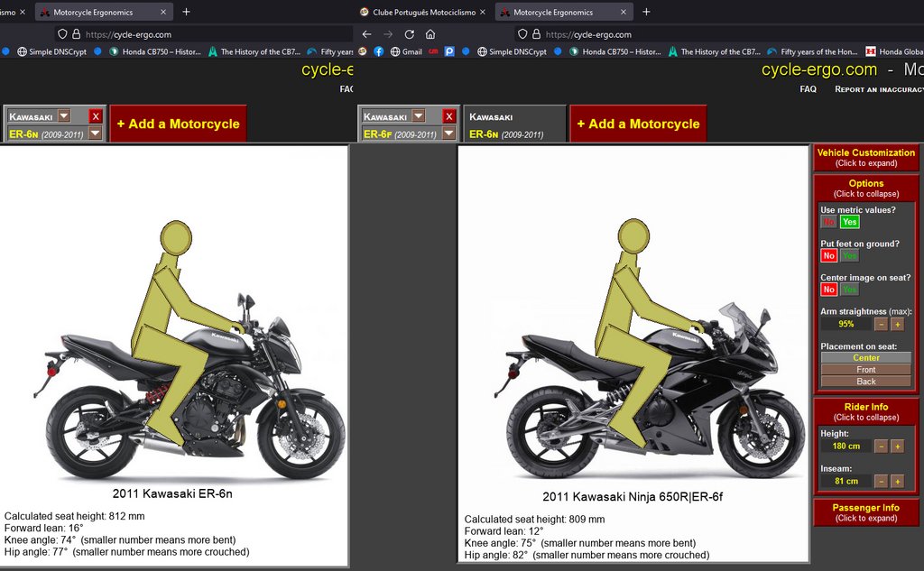Open Honda CB750 – Histor... bookmark in right window
This screenshot has height=571, width=924.
(x=615, y=51)
